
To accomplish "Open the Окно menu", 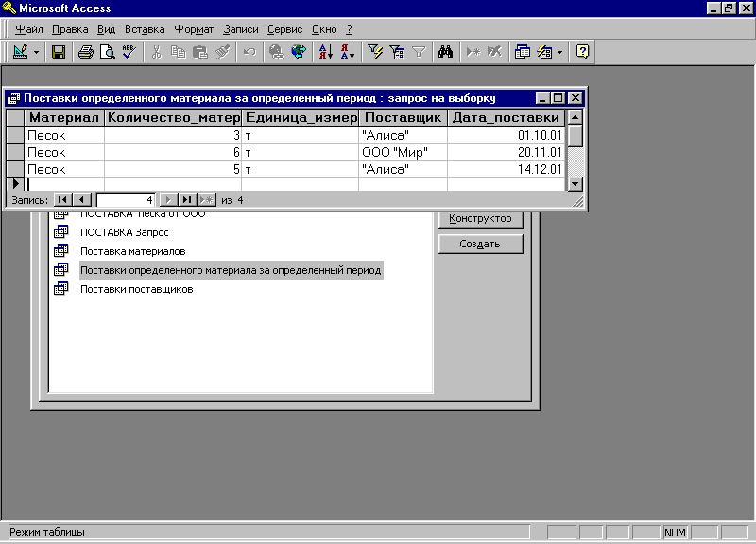I will [x=324, y=29].
